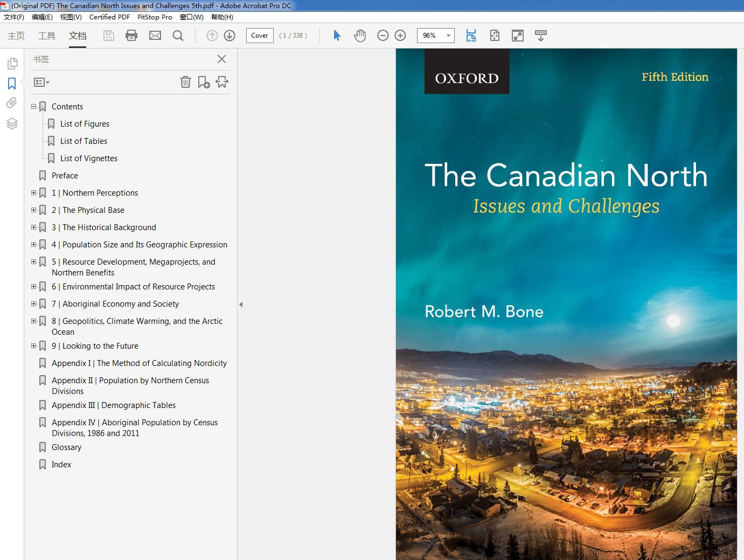Click the page number input field
This screenshot has width=744, height=560.
(260, 36)
